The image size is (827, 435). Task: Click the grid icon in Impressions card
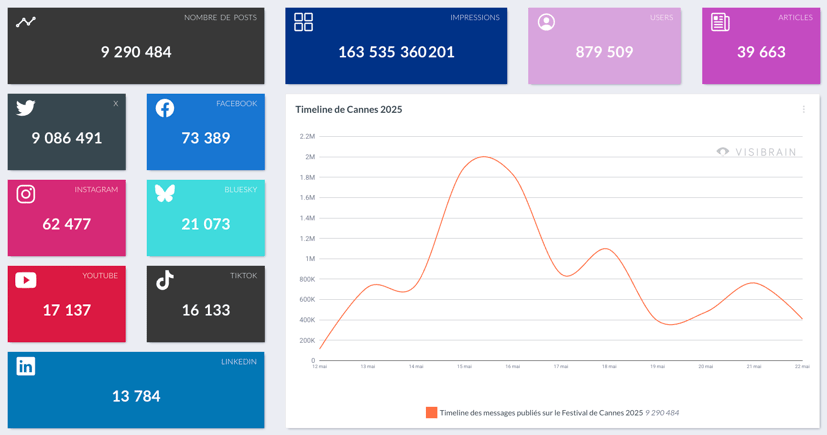point(303,22)
